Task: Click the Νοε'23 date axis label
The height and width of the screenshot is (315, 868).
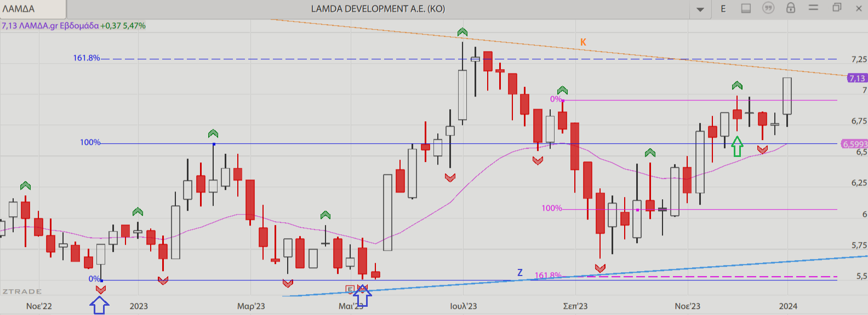Action: coord(687,306)
